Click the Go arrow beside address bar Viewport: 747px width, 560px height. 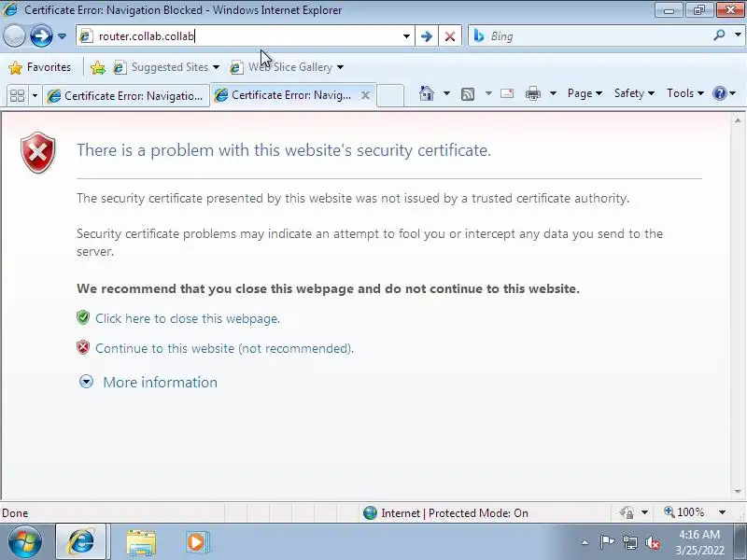[427, 36]
